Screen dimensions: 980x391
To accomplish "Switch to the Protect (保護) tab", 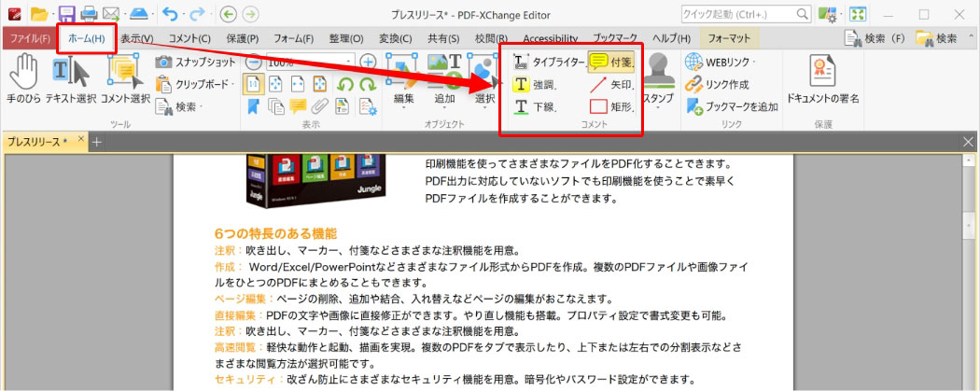I will pos(243,38).
